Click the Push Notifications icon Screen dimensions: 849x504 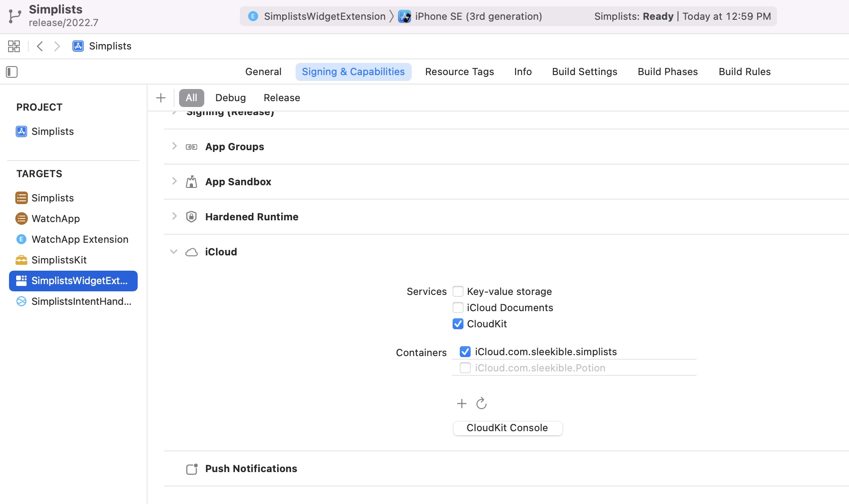[192, 469]
